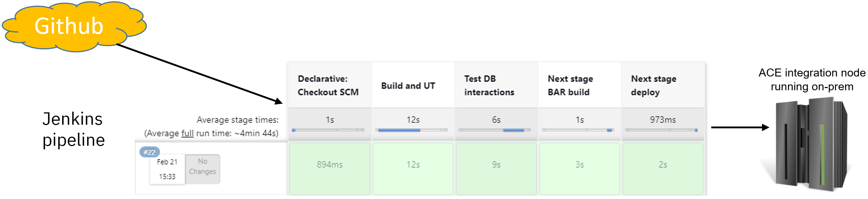Select the Declarative: Checkout SCM stage header
The height and width of the screenshot is (199, 868).
(328, 86)
